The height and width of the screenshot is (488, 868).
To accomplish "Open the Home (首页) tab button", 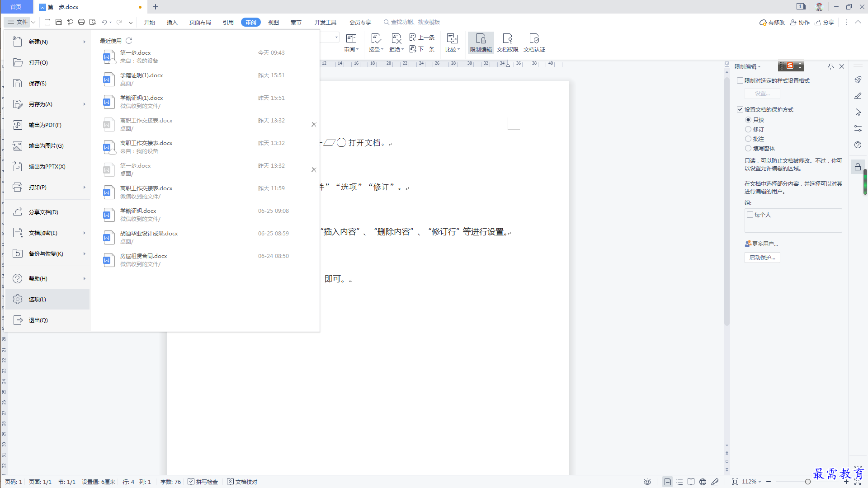I will tap(16, 7).
